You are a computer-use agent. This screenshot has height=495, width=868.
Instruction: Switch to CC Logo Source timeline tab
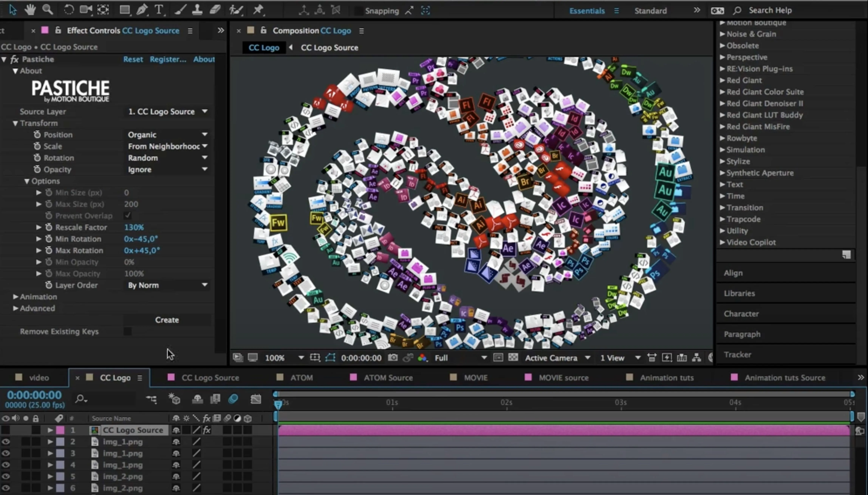click(210, 378)
